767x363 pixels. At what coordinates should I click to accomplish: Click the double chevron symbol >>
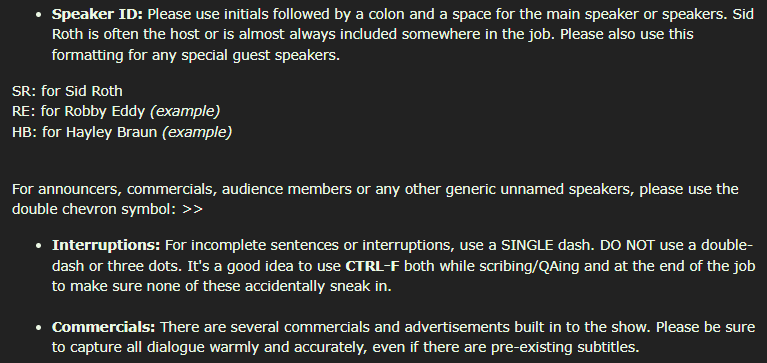click(x=192, y=209)
